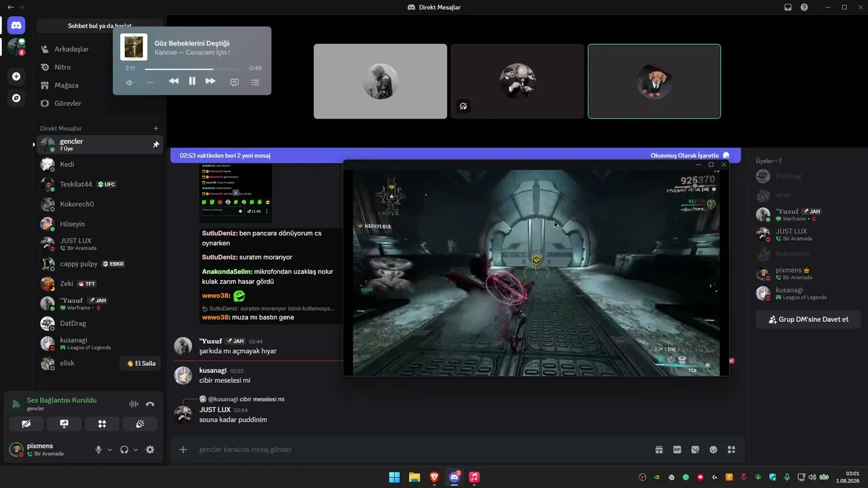Open the Discord inbox icon in title bar
The height and width of the screenshot is (488, 868).
[x=788, y=7]
